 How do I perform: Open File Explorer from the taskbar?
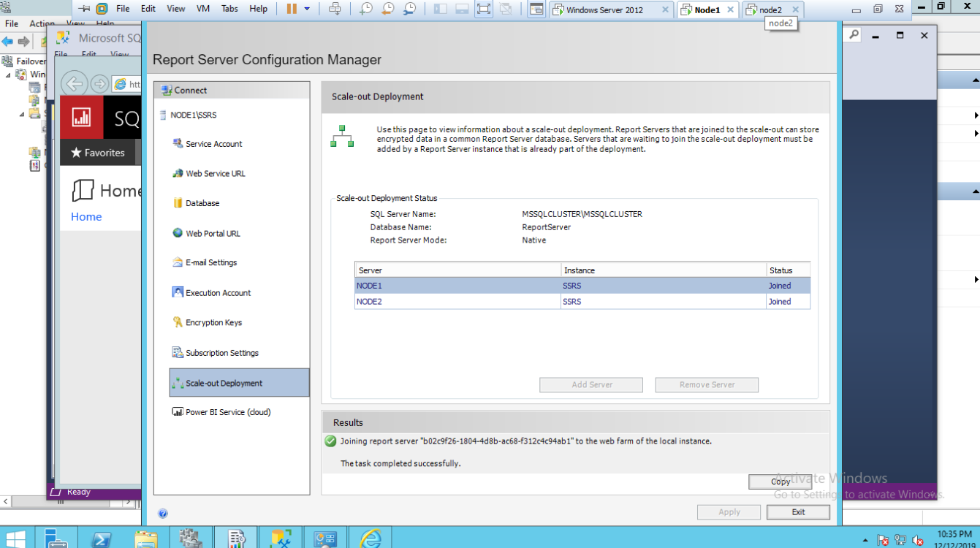146,539
